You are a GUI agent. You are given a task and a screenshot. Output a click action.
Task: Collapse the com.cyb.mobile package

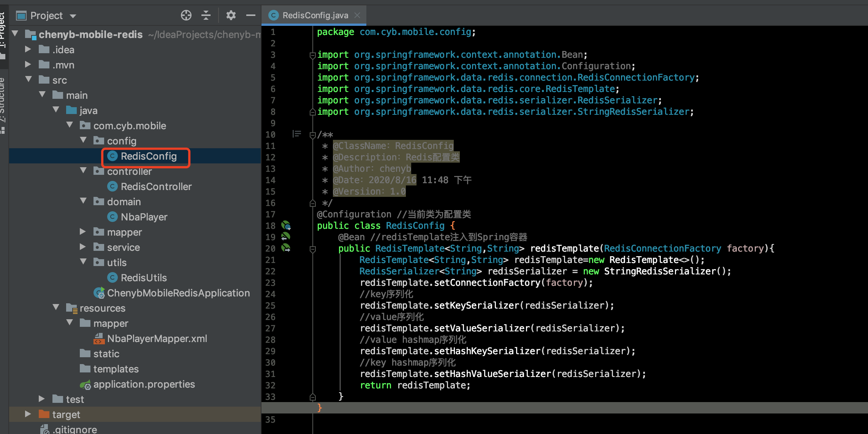tap(70, 125)
